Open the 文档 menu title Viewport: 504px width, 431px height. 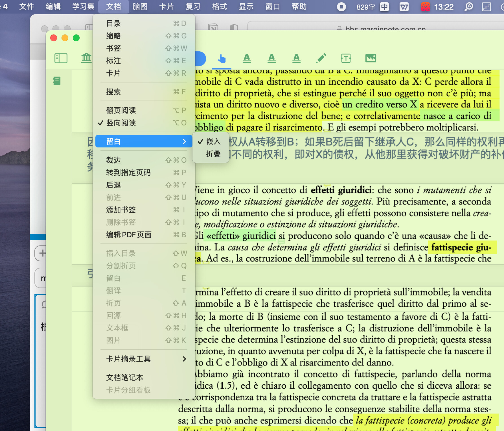pyautogui.click(x=113, y=6)
